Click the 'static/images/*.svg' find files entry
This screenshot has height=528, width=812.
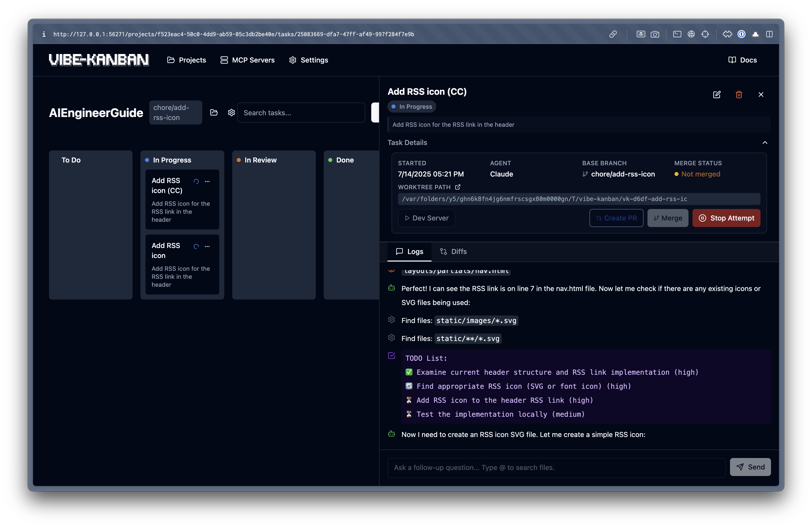point(476,320)
